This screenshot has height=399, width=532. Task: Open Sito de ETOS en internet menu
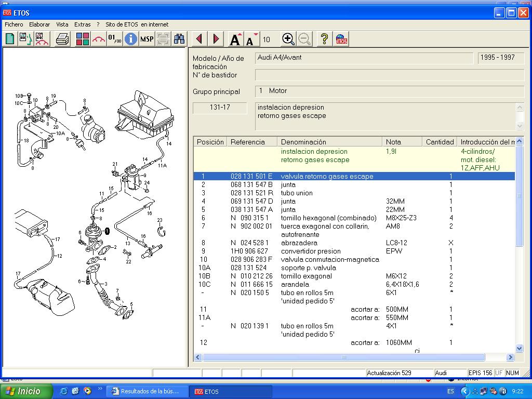coord(137,24)
